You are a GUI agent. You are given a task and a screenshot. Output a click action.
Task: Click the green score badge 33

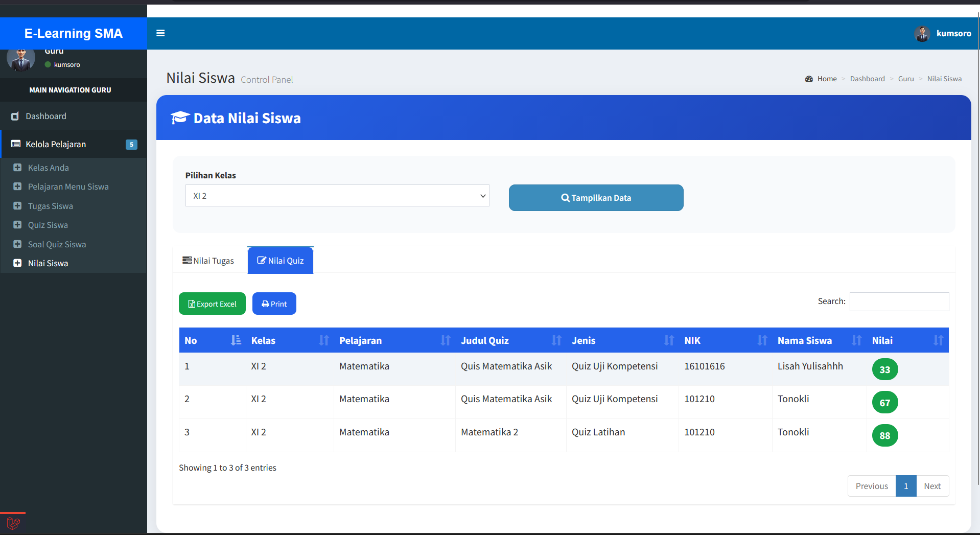click(885, 369)
